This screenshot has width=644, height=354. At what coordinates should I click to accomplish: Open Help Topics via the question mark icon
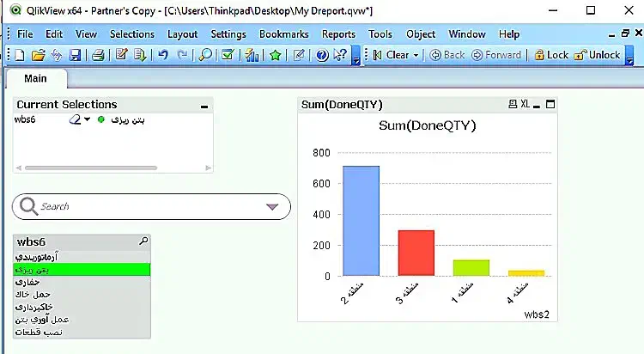(x=323, y=55)
